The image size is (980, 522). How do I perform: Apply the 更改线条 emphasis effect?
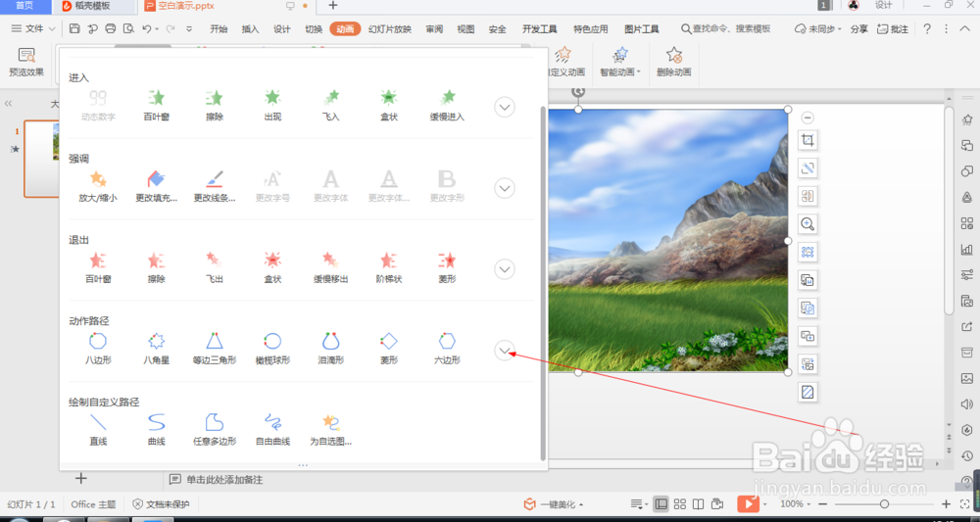pos(215,186)
